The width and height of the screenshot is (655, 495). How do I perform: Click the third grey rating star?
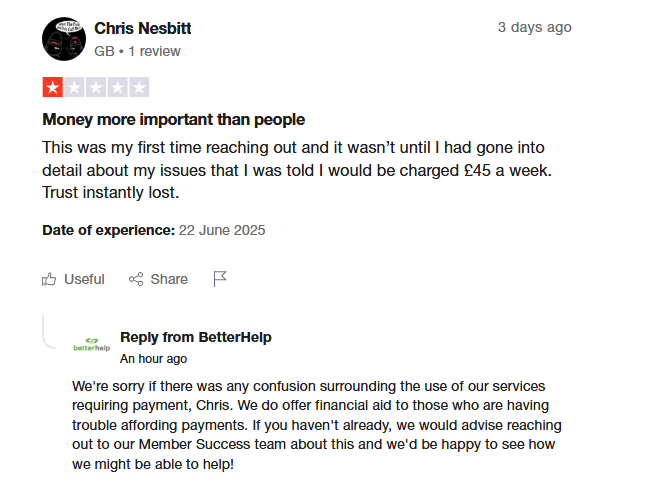point(96,88)
